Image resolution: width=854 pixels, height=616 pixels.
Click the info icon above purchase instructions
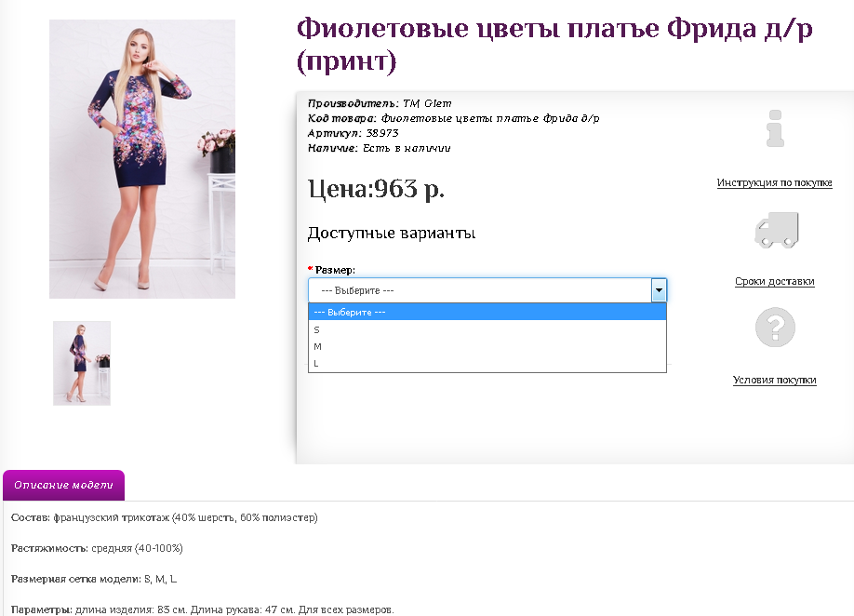coord(775,128)
